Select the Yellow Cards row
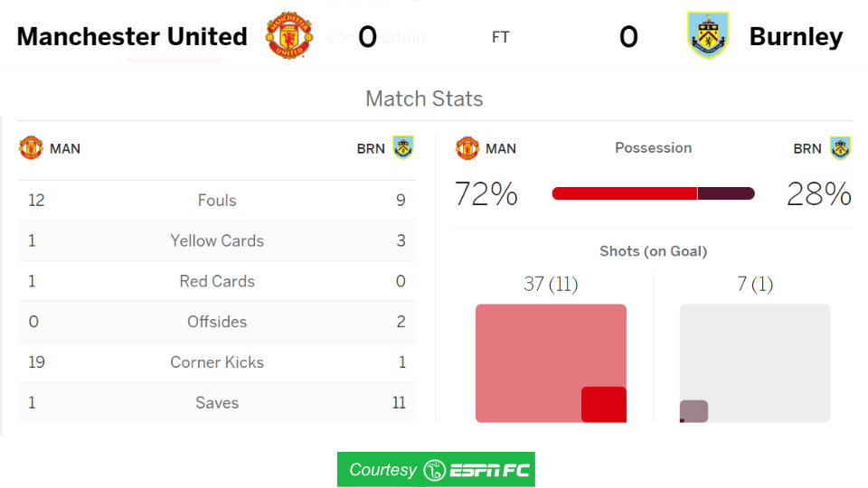This screenshot has width=868, height=488. pyautogui.click(x=217, y=240)
